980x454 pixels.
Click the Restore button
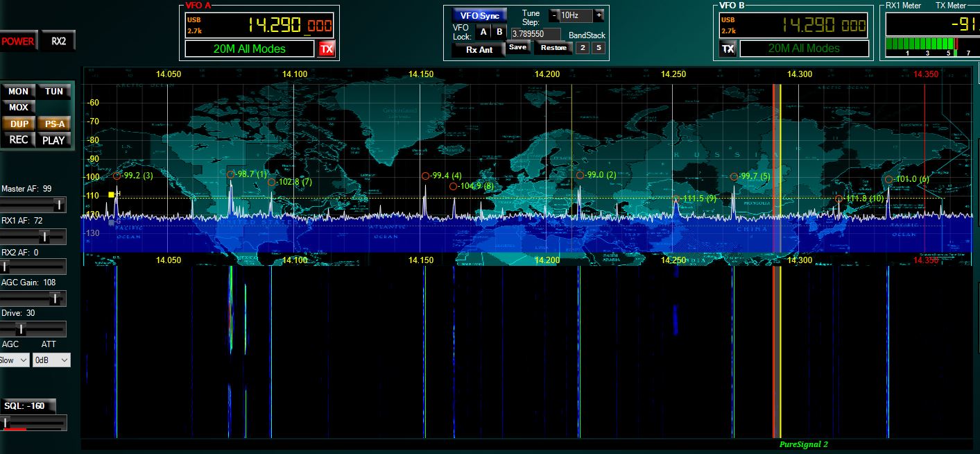pos(553,48)
